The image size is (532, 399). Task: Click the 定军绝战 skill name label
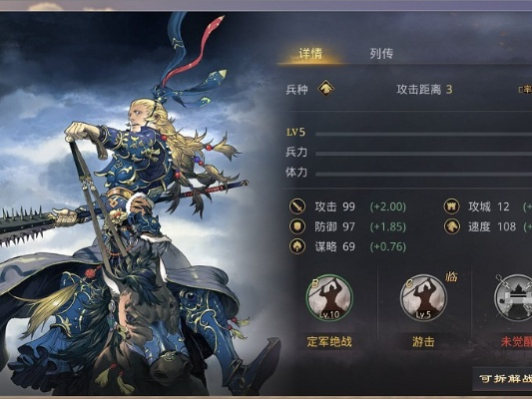point(329,342)
